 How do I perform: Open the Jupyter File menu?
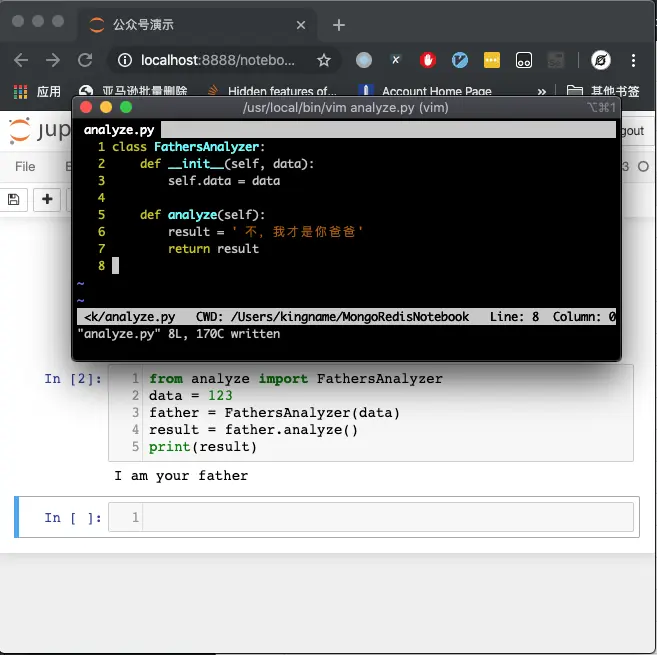point(25,167)
